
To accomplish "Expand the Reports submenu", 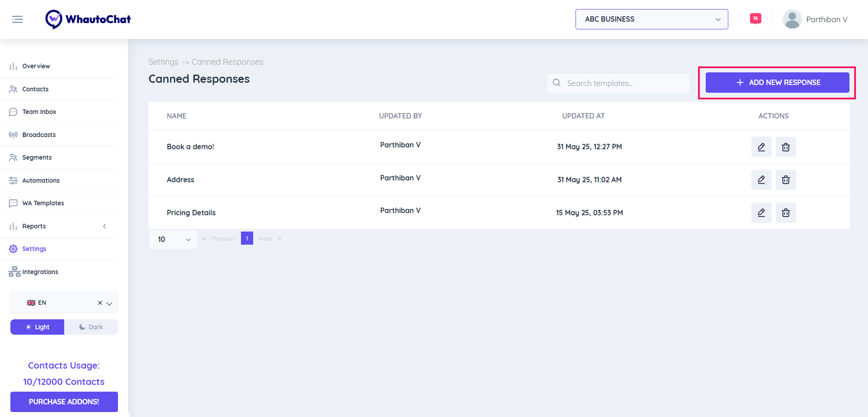I will click(104, 226).
